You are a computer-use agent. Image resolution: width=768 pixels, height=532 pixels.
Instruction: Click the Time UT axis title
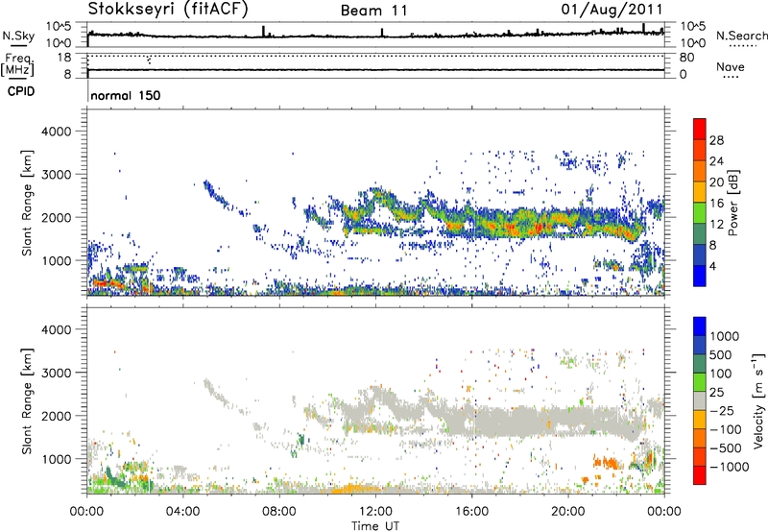(375, 526)
